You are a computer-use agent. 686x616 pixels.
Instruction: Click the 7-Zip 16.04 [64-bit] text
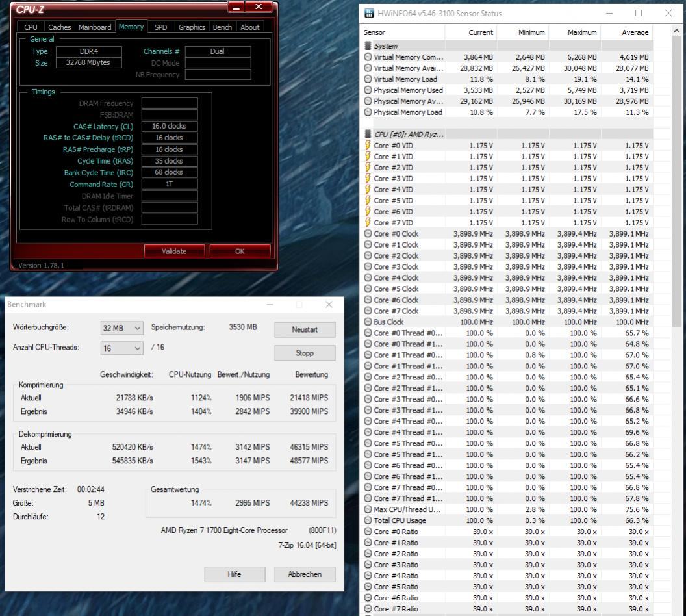(x=307, y=545)
